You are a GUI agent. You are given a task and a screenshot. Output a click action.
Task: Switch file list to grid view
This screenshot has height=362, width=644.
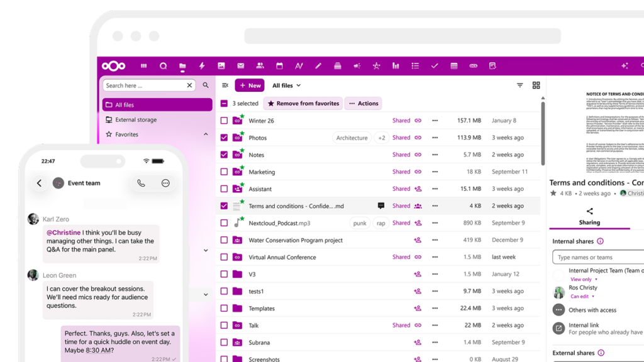536,85
